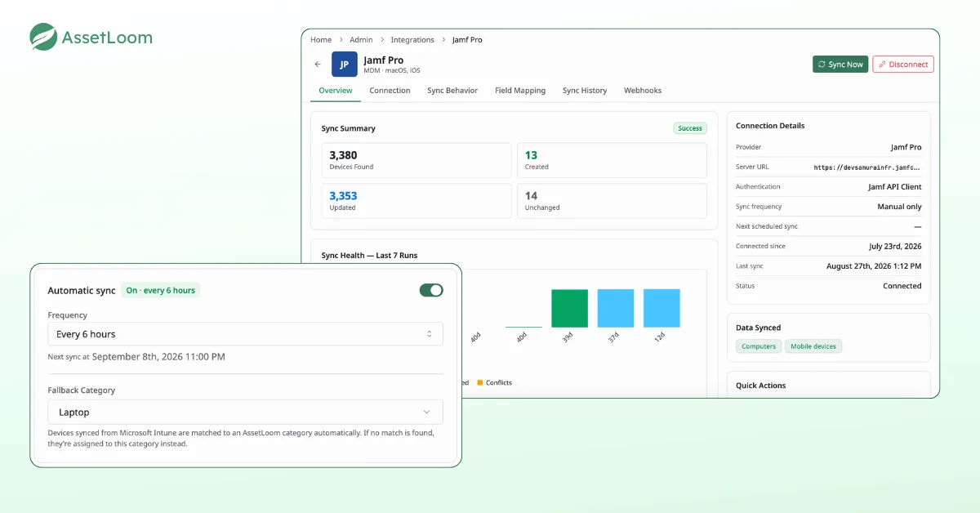
Task: Click the Manual only sync frequency value
Action: click(x=899, y=207)
